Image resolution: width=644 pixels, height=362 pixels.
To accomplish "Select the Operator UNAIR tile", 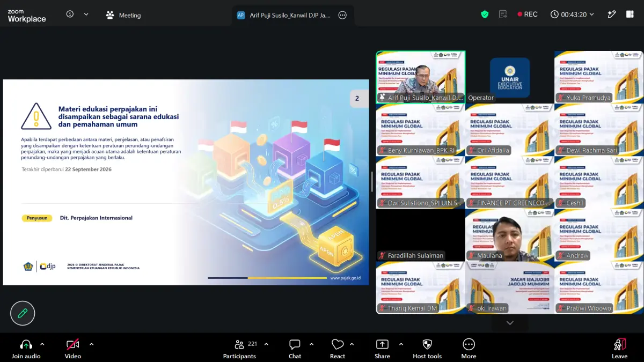I will [x=510, y=77].
